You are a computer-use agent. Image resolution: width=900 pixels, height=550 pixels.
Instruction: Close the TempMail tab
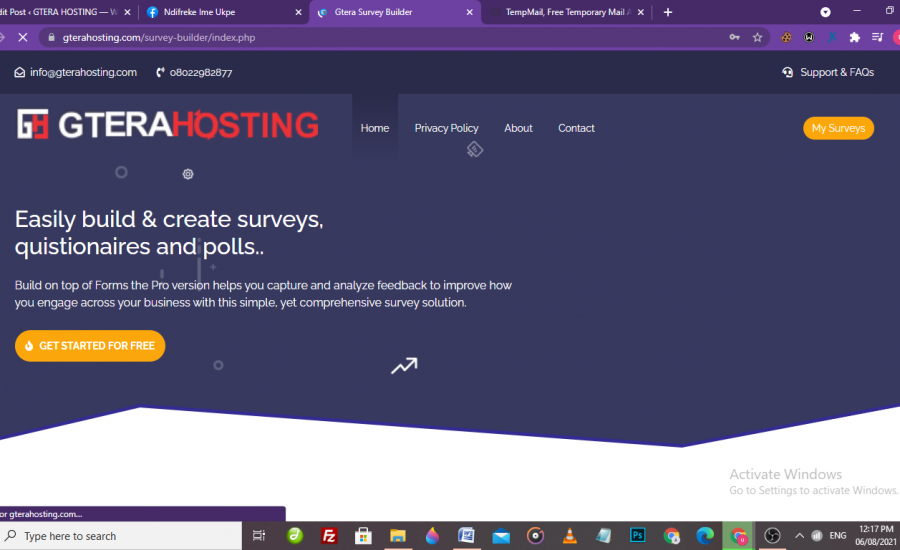pyautogui.click(x=641, y=12)
